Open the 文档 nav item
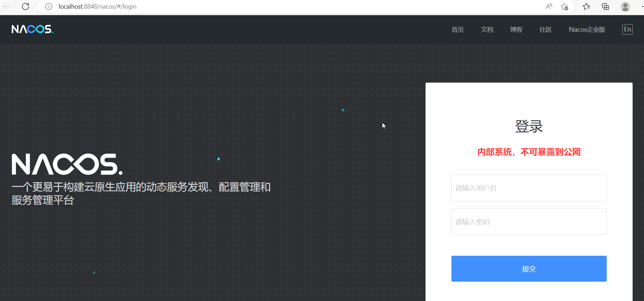 pos(487,30)
